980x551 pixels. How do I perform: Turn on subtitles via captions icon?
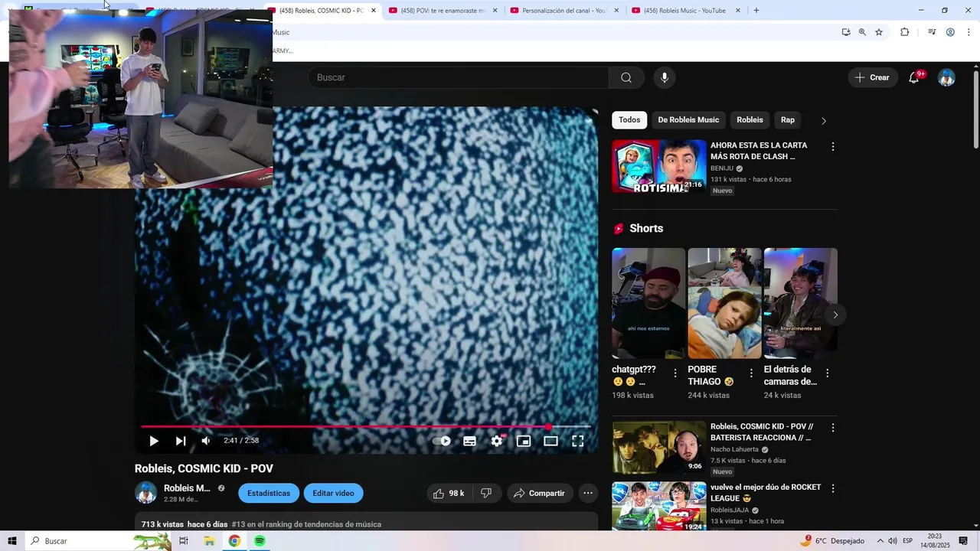click(x=469, y=441)
